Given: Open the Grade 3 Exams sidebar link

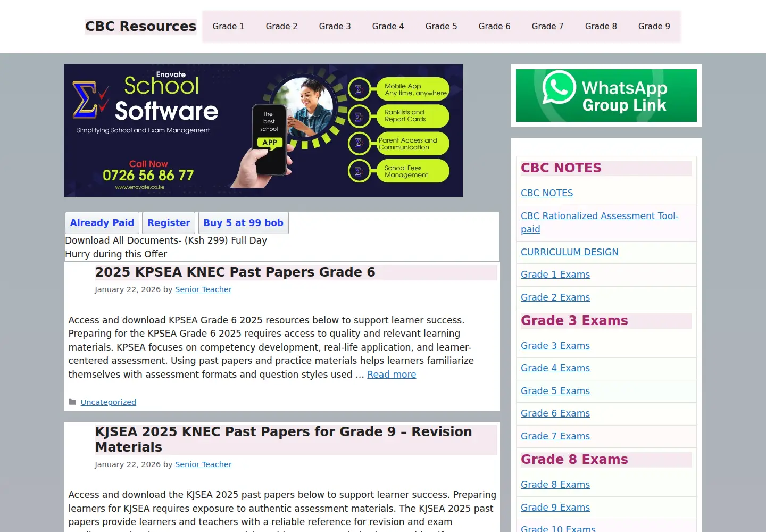Looking at the screenshot, I should 555,346.
